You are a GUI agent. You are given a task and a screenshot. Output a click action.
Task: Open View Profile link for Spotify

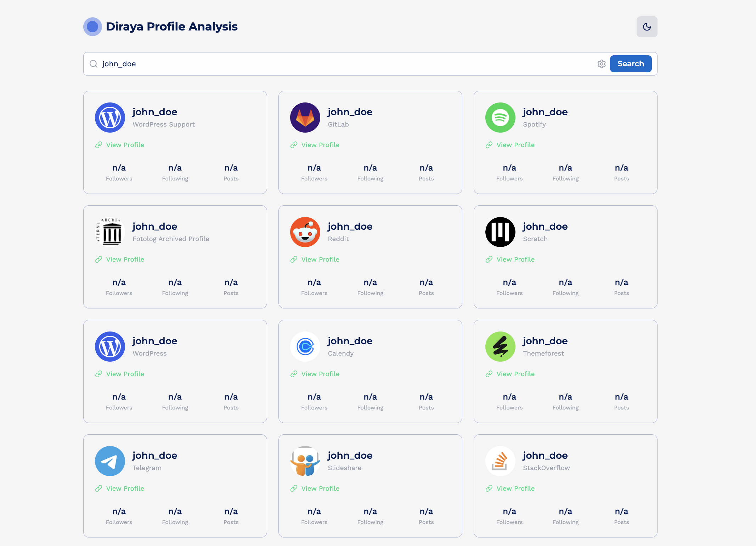coord(515,145)
